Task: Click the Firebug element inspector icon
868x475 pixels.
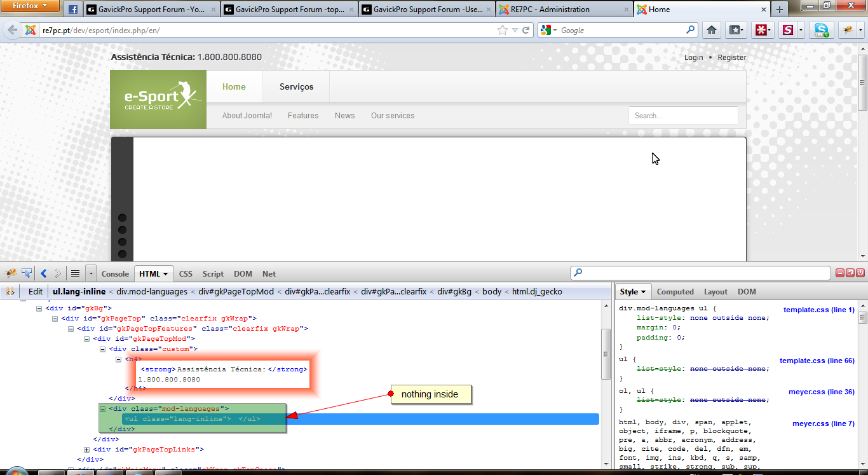Action: [27, 273]
